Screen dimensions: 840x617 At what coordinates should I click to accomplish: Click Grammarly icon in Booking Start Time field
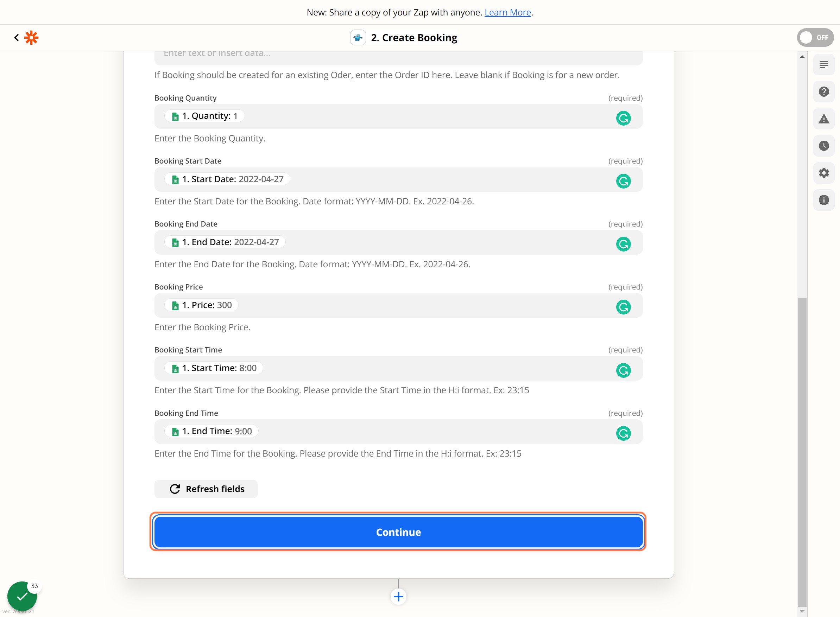click(x=623, y=370)
